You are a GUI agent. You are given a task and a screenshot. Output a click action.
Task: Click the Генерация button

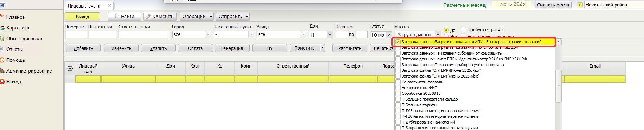point(232,48)
